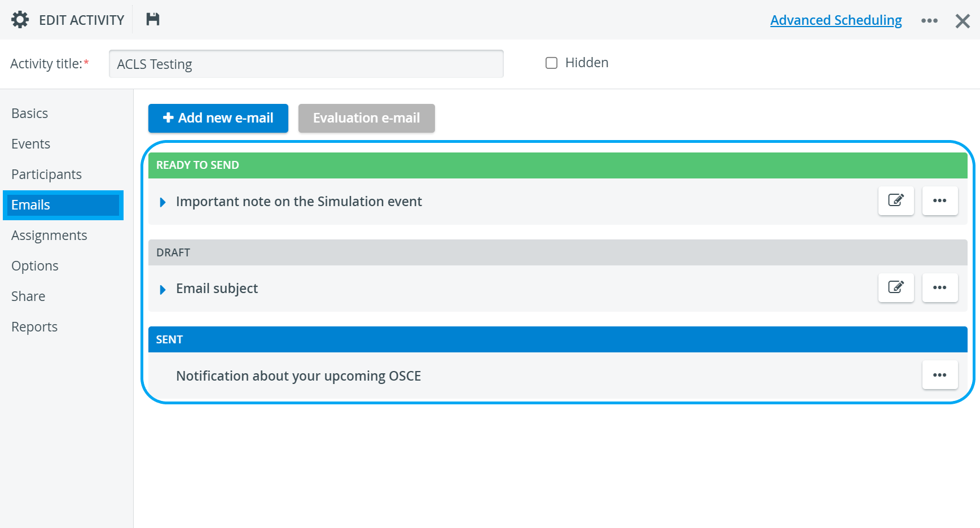Select the Reports tab

pos(34,327)
